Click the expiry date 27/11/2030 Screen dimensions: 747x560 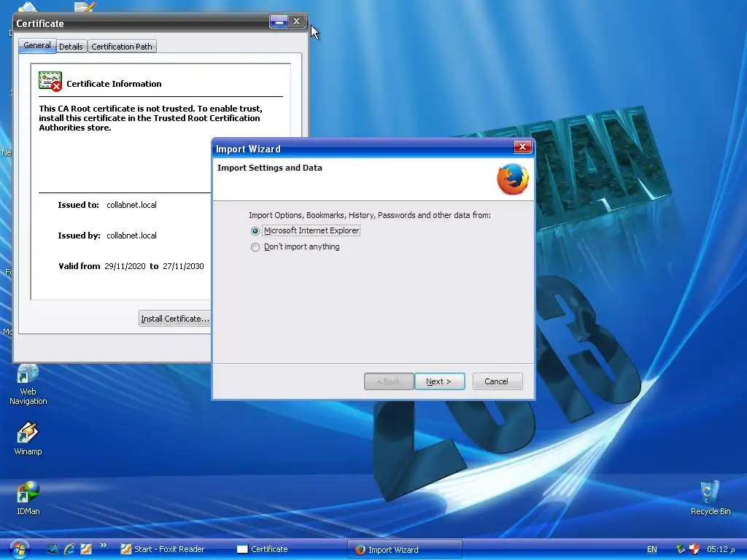pos(183,266)
